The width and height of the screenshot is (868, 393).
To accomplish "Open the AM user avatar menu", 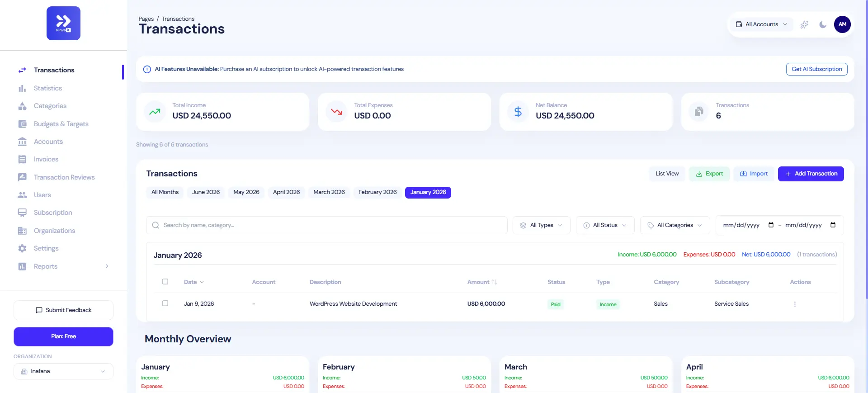I will 842,24.
